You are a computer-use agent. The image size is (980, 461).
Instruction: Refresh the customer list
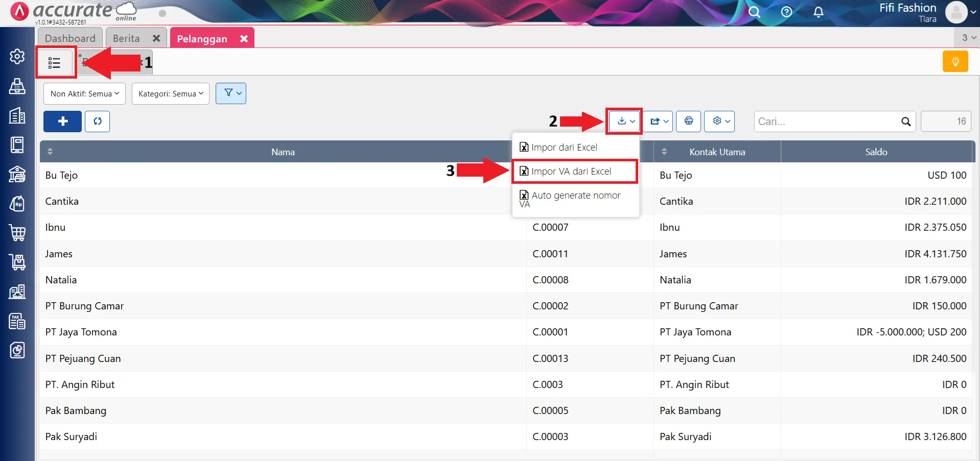point(97,122)
